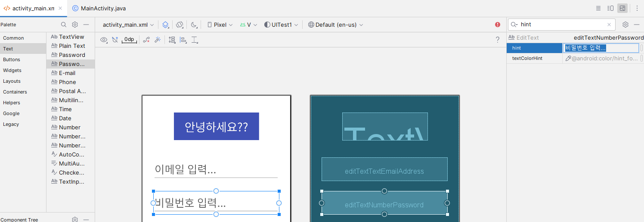The width and height of the screenshot is (644, 222).
Task: Clear all constraints icon
Action: click(x=146, y=40)
